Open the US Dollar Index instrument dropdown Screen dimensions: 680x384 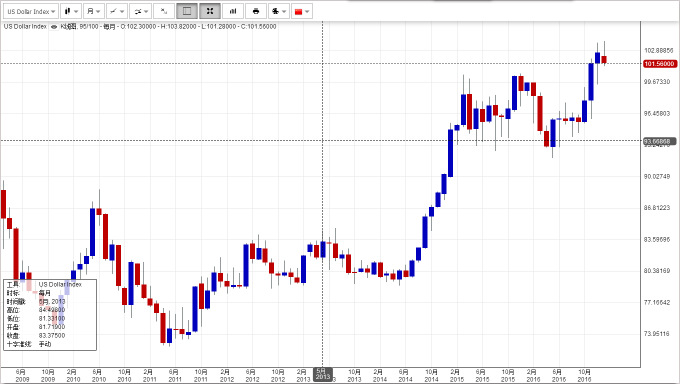(x=31, y=11)
